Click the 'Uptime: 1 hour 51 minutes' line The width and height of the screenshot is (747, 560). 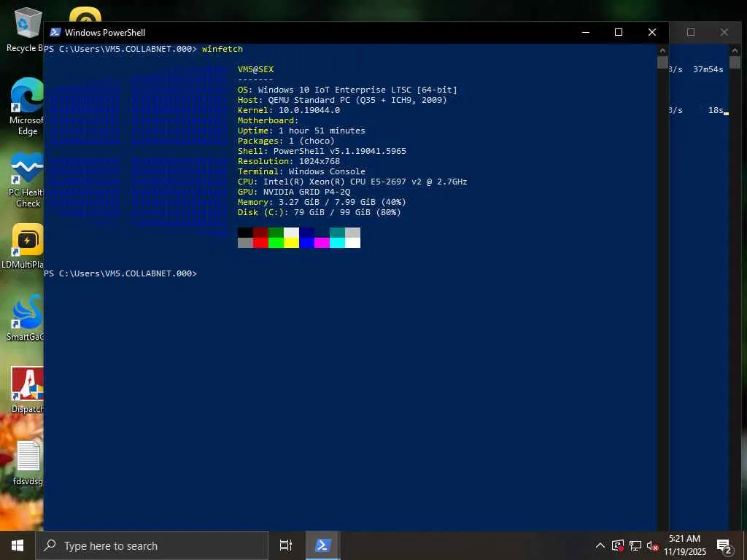point(301,131)
